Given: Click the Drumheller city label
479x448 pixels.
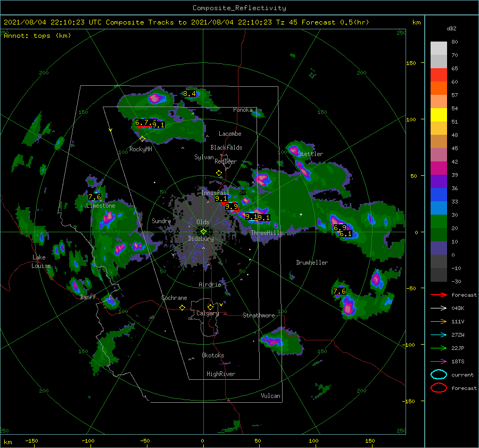Looking at the screenshot, I should pyautogui.click(x=312, y=263).
